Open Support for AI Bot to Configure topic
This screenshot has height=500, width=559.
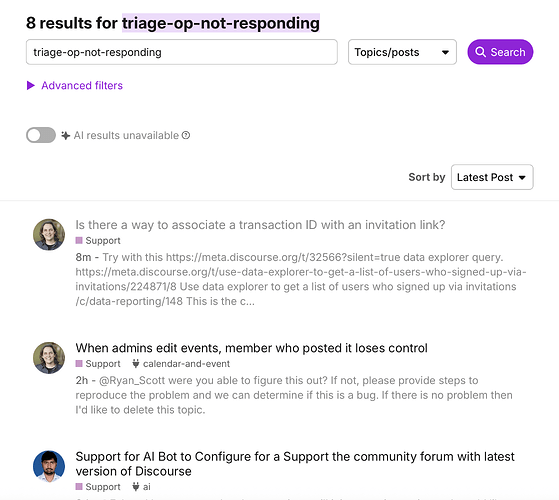pyautogui.click(x=295, y=464)
